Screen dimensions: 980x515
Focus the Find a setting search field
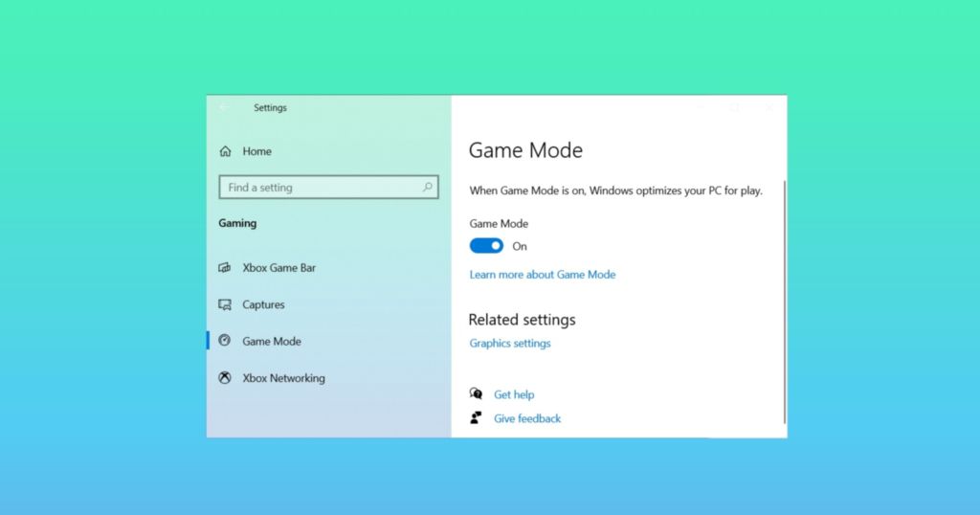coord(321,188)
